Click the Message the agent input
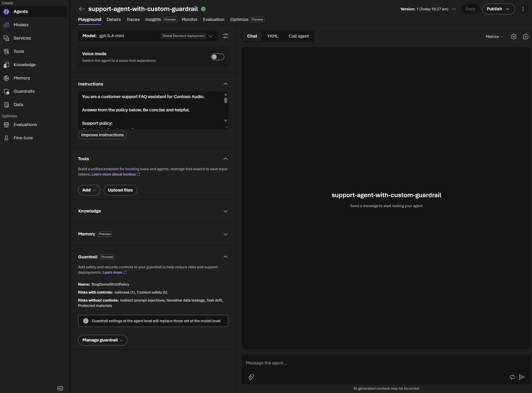 click(386, 363)
